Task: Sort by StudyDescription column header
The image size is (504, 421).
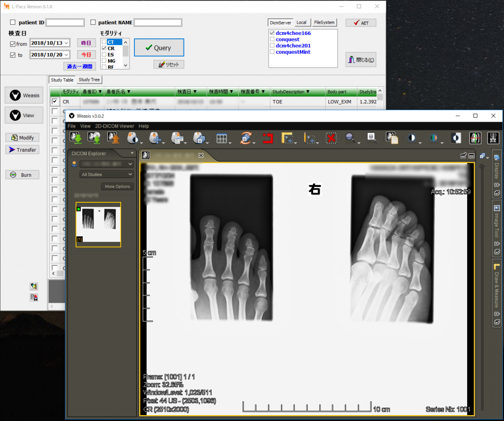Action: [297, 92]
